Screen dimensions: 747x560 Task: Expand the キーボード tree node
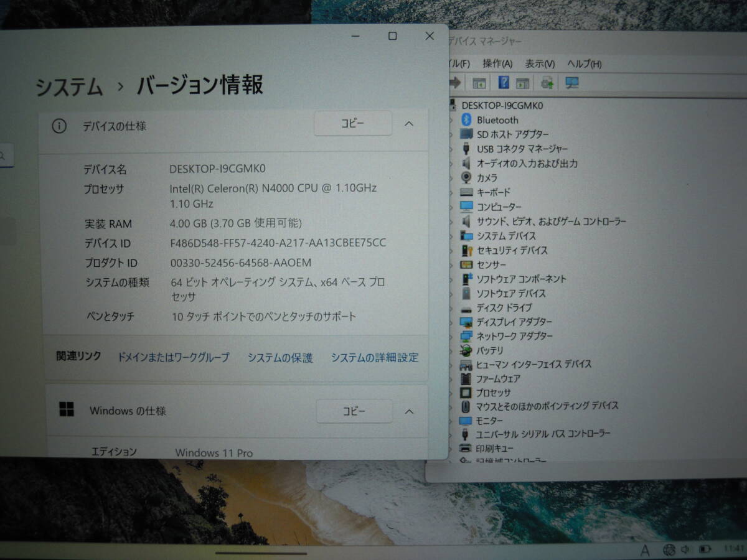452,192
